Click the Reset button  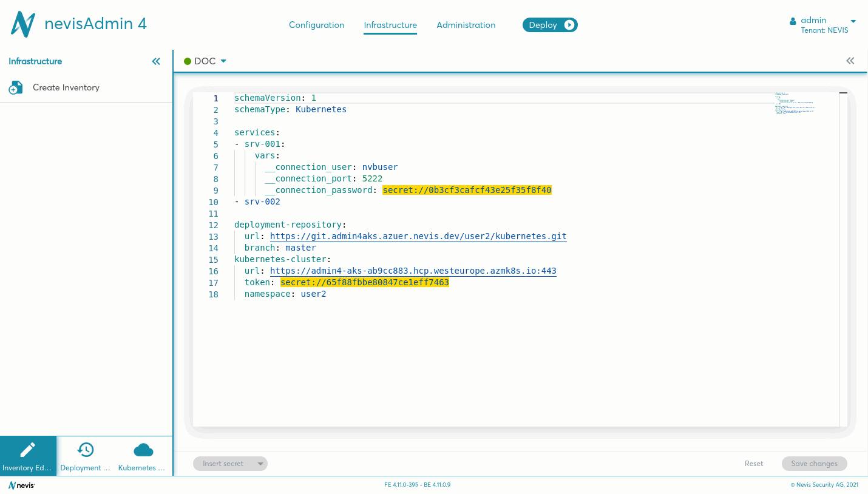(x=753, y=464)
